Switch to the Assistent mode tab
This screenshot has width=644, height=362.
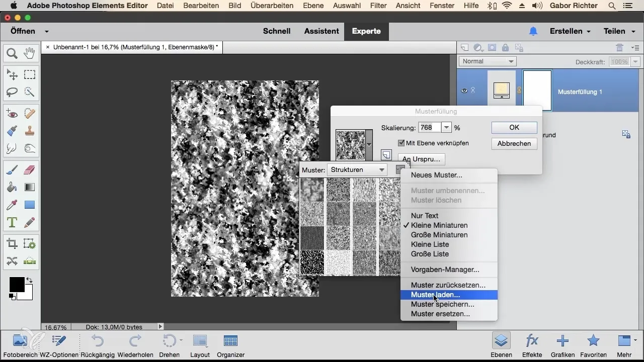321,31
